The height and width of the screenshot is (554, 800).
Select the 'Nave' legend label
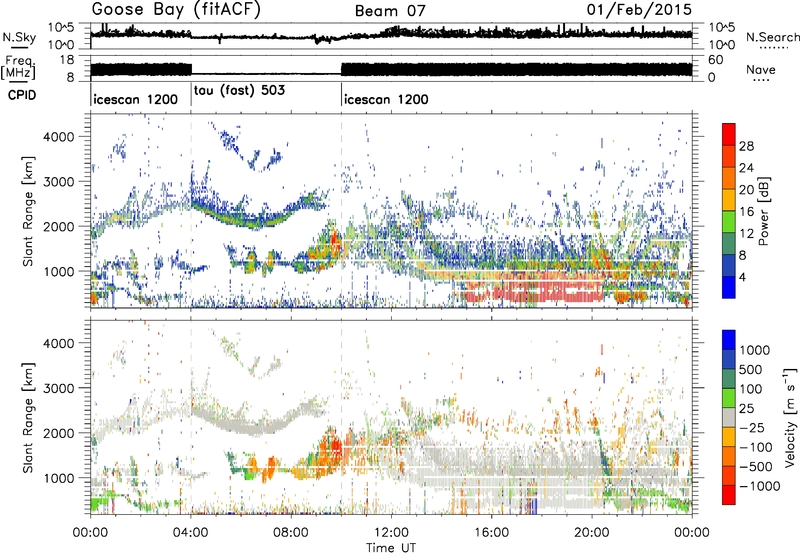pos(761,69)
